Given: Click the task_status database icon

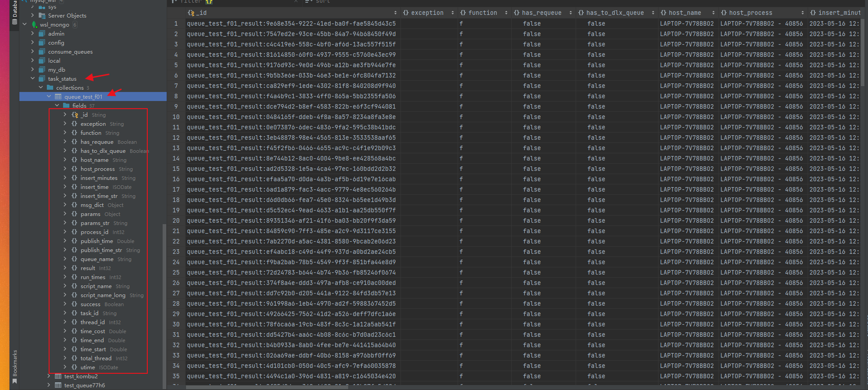Looking at the screenshot, I should tap(42, 78).
